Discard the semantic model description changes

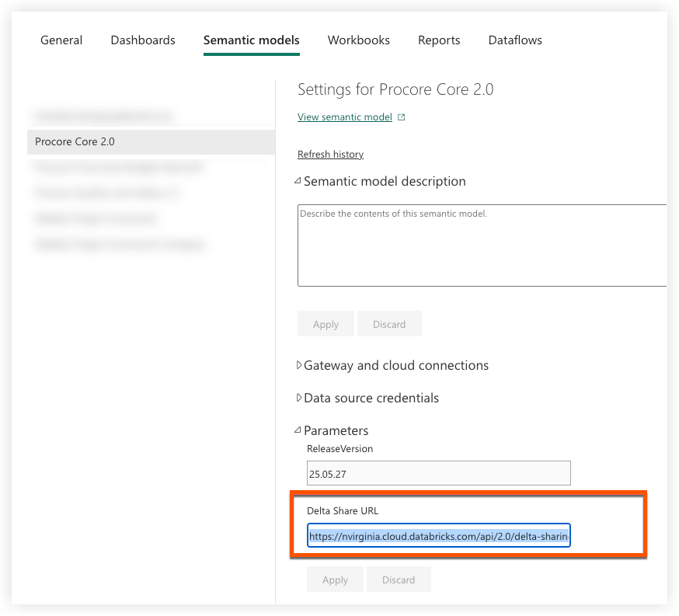click(x=389, y=324)
